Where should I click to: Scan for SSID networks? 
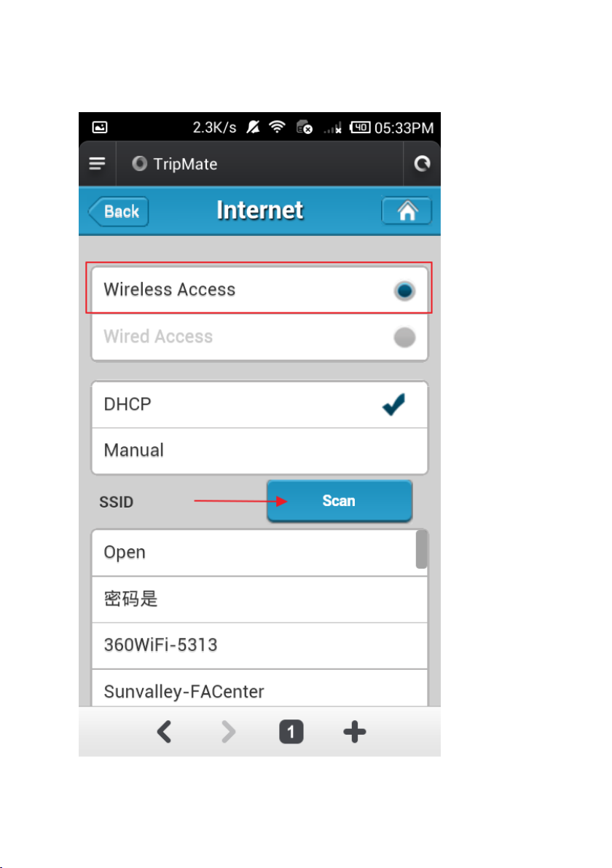[x=340, y=500]
